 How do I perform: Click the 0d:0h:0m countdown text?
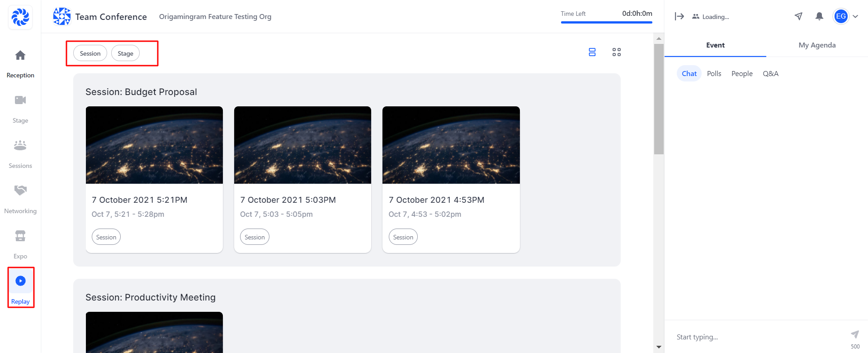637,14
